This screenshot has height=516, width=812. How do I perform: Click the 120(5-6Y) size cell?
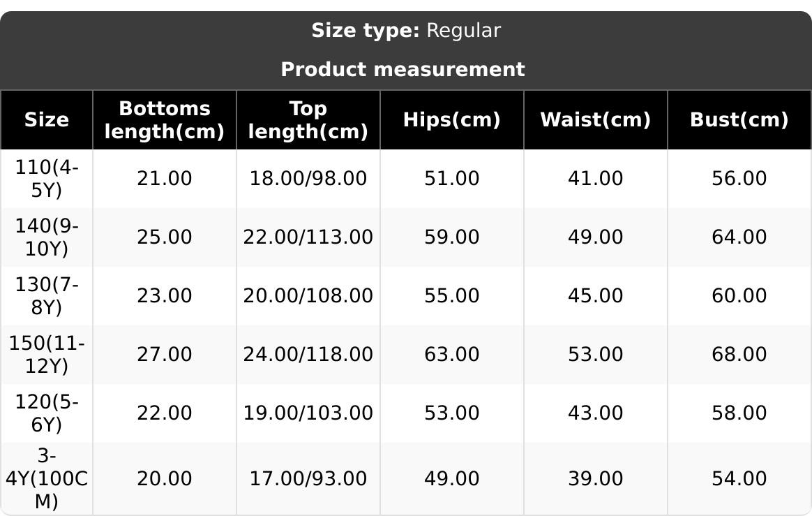point(47,413)
